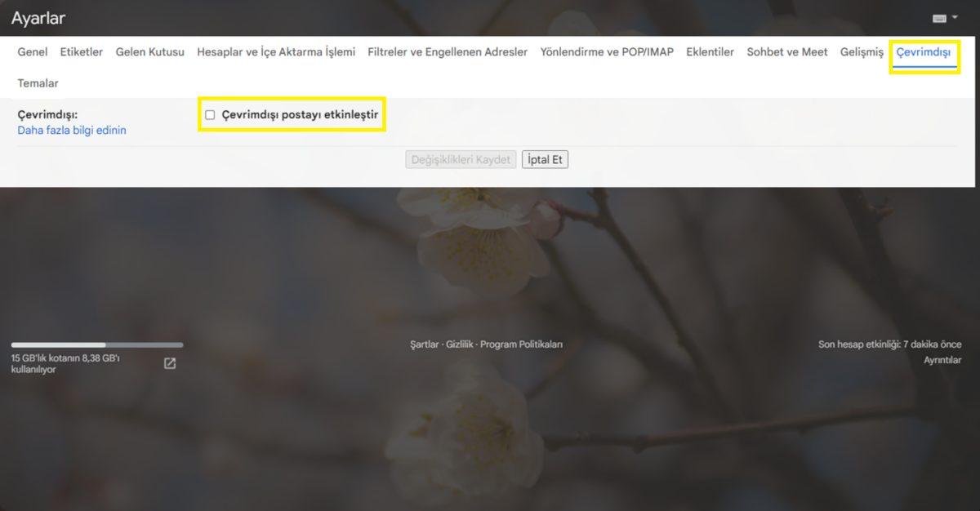Switch to the Genel settings tab
The width and height of the screenshot is (980, 511).
coord(32,51)
